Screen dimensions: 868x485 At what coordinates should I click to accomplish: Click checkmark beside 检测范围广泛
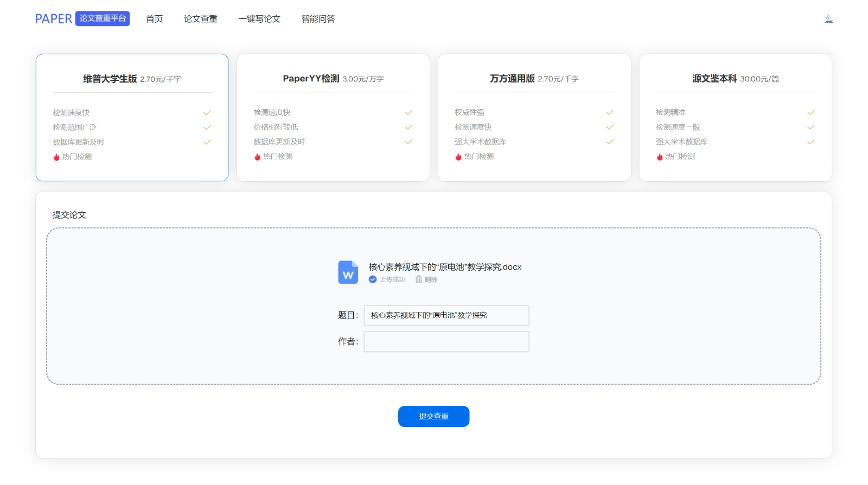[x=207, y=127]
